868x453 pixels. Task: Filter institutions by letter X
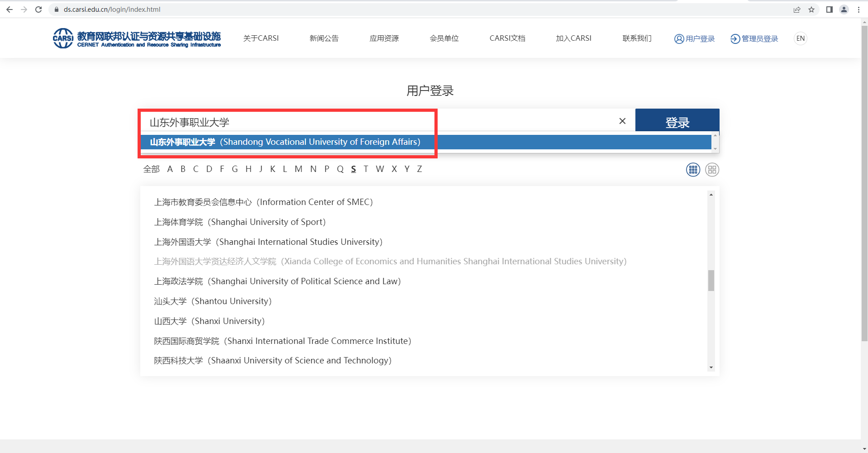coord(394,169)
